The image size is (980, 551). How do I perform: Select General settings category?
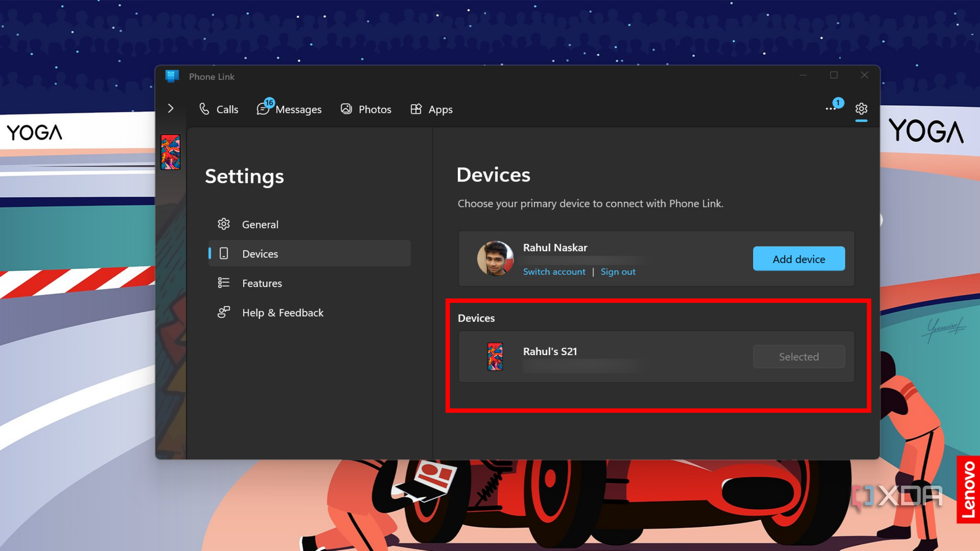coord(260,224)
